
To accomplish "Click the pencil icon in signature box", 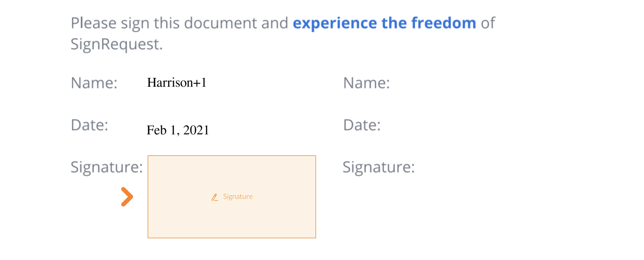I will pyautogui.click(x=215, y=197).
